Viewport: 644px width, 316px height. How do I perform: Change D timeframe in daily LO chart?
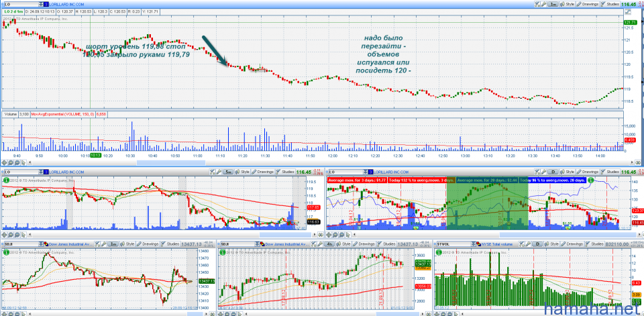[553, 172]
